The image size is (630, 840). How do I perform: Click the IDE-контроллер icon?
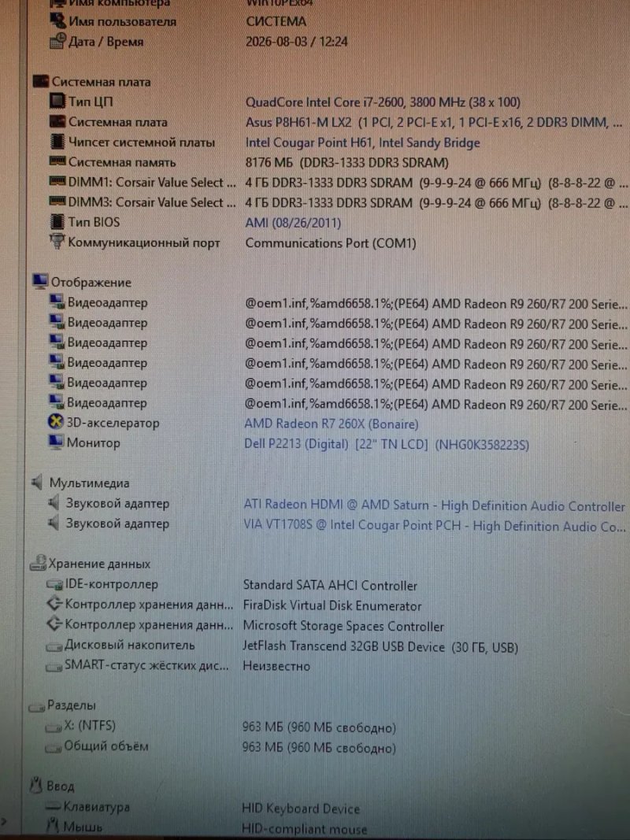coord(54,584)
